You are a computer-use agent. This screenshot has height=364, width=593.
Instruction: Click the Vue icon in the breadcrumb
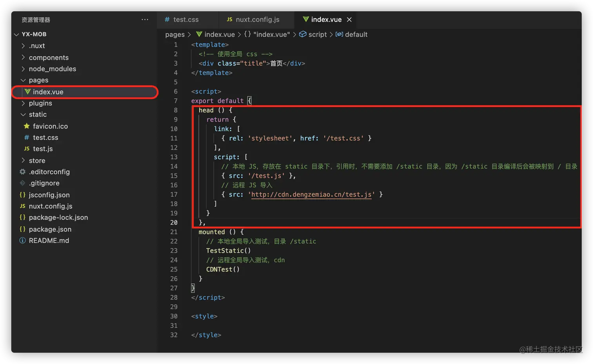199,34
